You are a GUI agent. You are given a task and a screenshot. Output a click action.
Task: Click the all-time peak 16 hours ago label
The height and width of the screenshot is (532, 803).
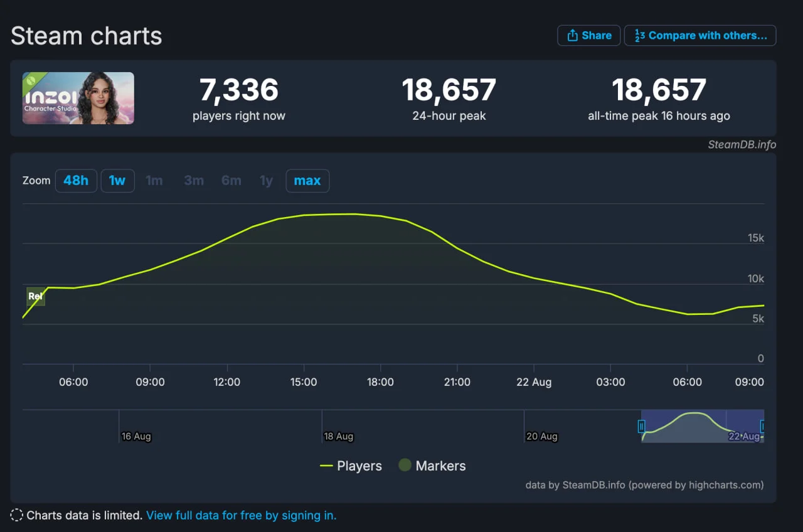[x=659, y=116]
